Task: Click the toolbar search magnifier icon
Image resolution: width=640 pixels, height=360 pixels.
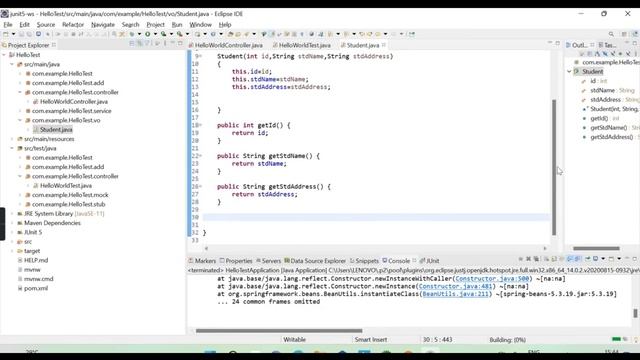Action: 611,34
